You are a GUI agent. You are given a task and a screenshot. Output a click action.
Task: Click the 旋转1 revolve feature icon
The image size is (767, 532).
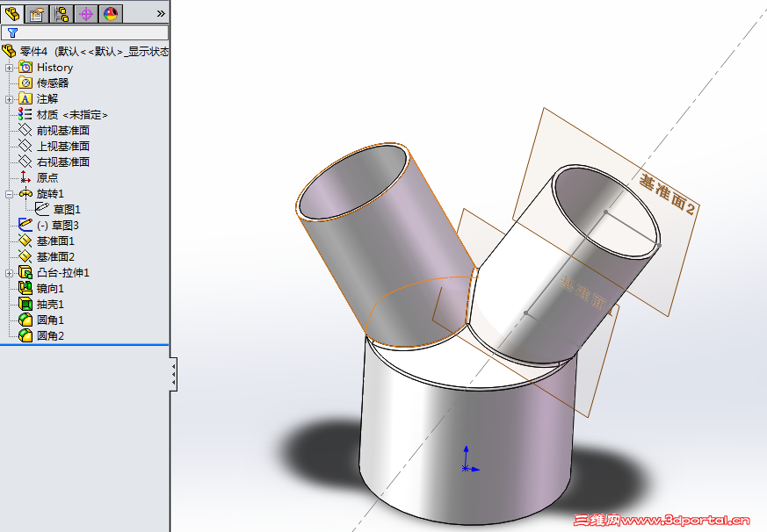point(25,193)
